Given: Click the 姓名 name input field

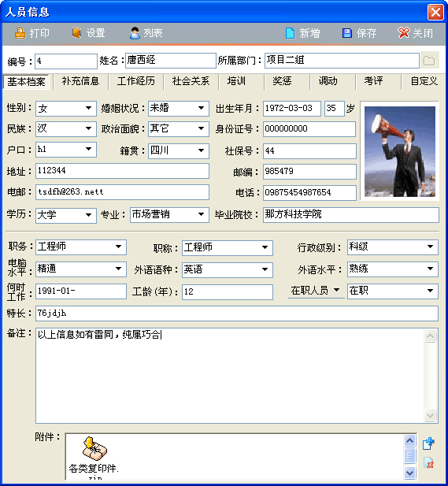Looking at the screenshot, I should (170, 61).
